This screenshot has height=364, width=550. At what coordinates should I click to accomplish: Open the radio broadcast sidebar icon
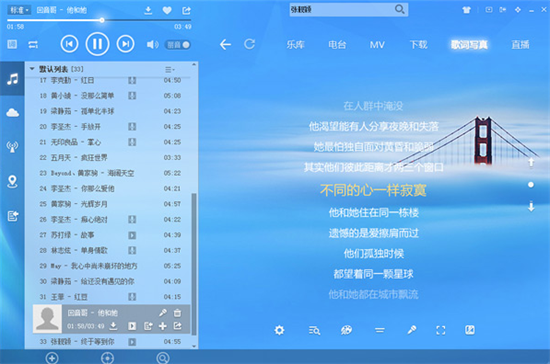click(x=12, y=147)
